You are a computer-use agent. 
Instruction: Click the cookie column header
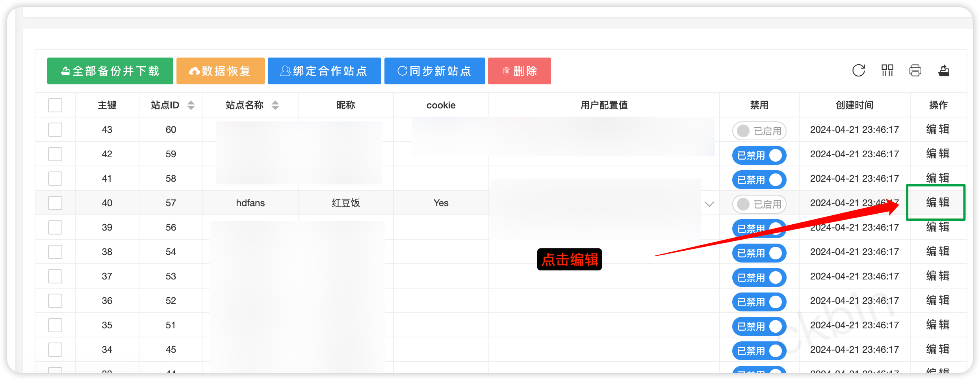[x=441, y=105]
